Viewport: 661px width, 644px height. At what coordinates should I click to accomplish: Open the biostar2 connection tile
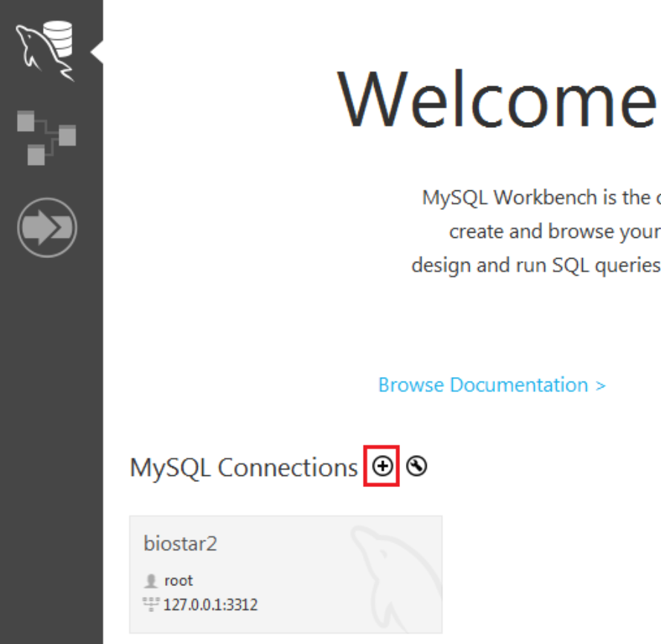[x=286, y=574]
